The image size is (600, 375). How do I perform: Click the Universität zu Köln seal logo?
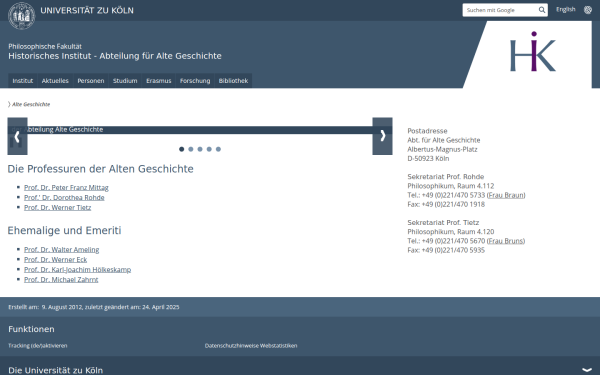tap(22, 16)
